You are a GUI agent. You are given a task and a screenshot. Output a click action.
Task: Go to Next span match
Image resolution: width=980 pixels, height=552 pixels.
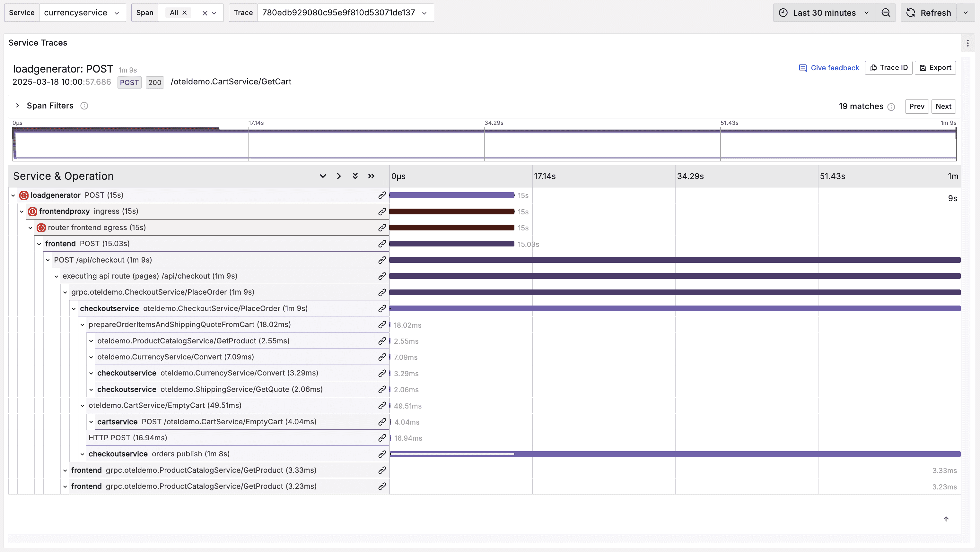click(943, 107)
